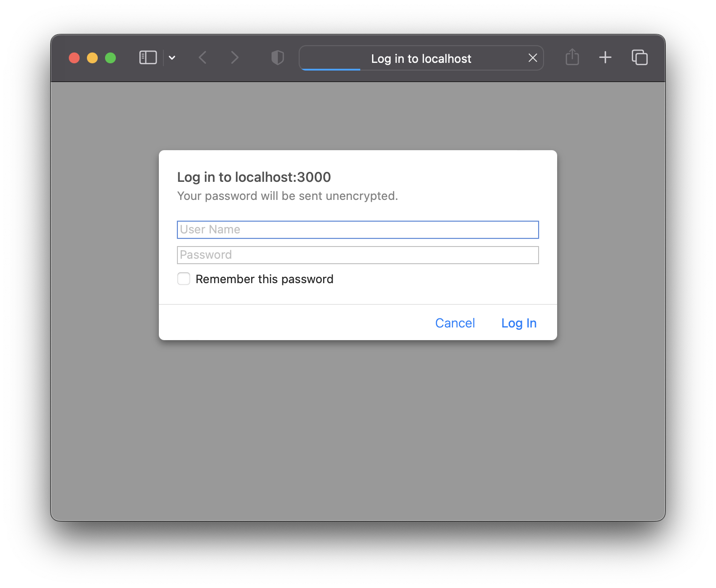Open the Privacy Report shield icon
Screen dimensions: 716x588
[277, 57]
